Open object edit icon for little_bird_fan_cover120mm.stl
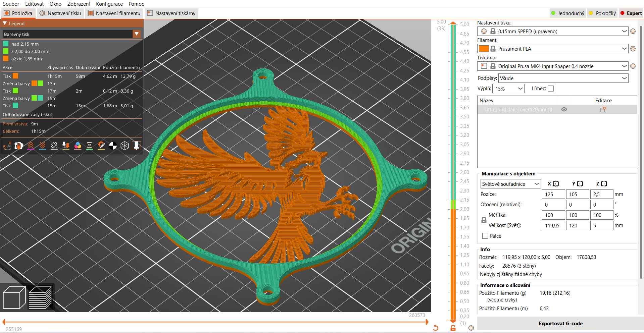The width and height of the screenshot is (644, 333). point(603,110)
